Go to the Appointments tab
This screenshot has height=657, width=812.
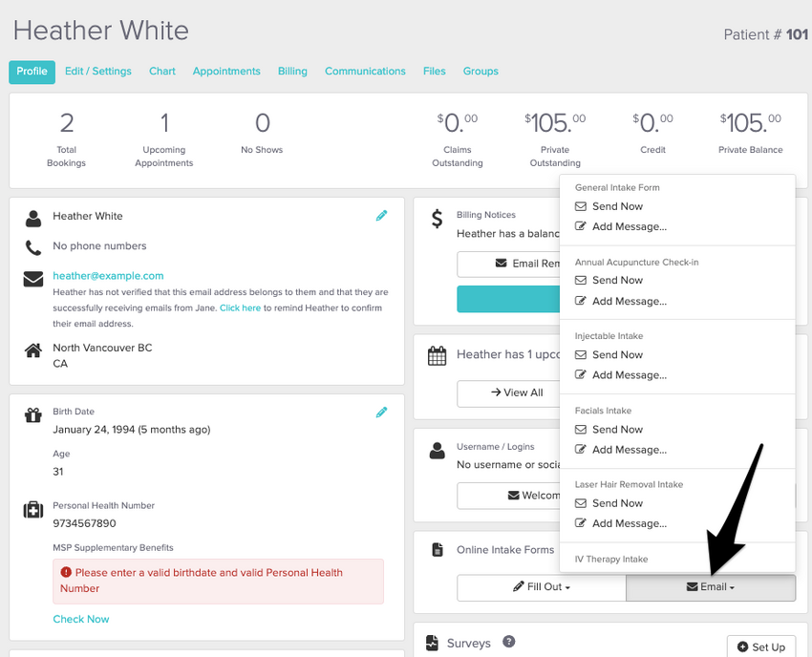pos(226,71)
